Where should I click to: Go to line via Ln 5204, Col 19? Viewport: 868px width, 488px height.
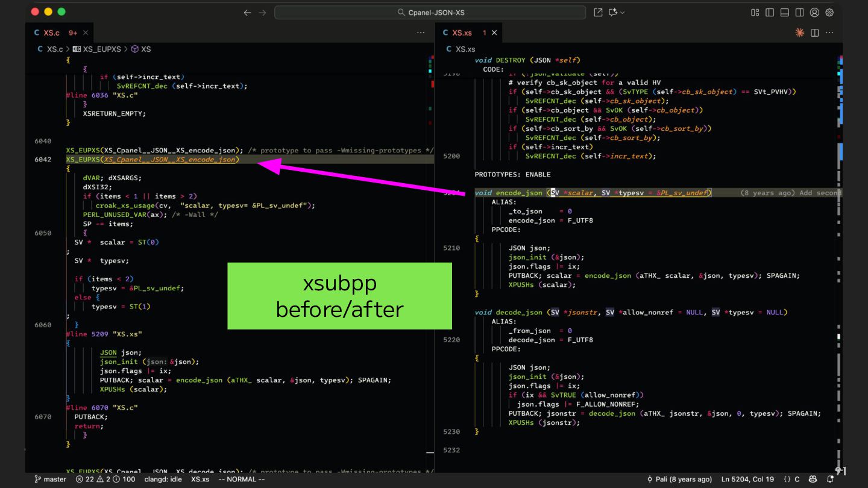[747, 479]
